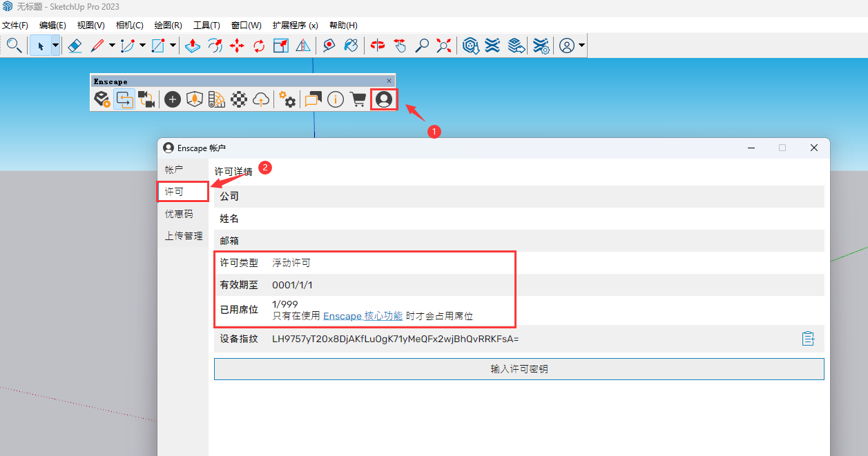Image resolution: width=868 pixels, height=456 pixels.
Task: Click the Search magnifier in SketchUp toolbar
Action: click(13, 46)
